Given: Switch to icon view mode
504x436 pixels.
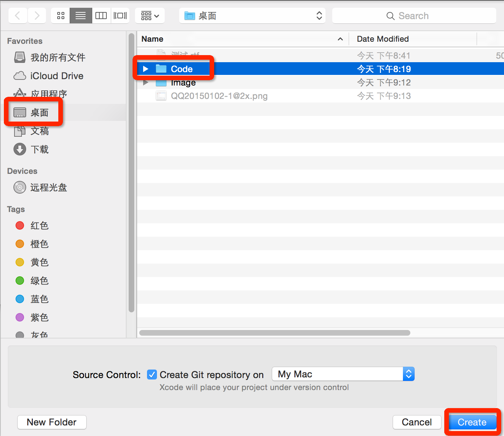Looking at the screenshot, I should [60, 15].
